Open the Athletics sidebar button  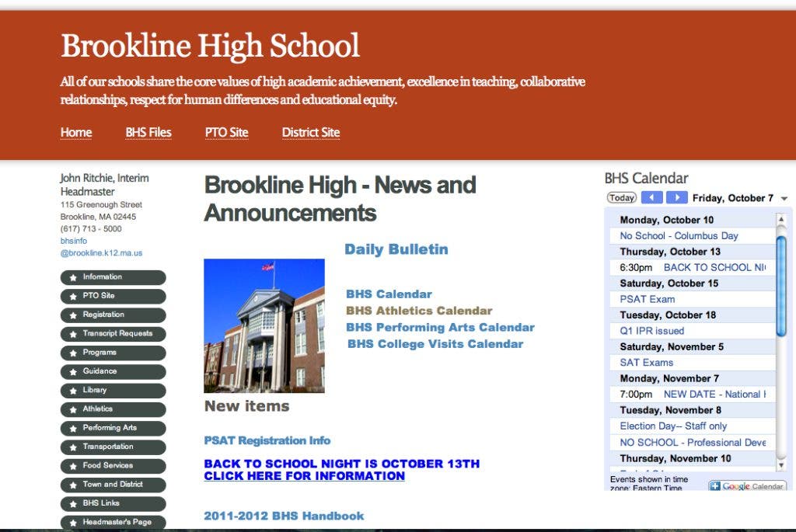tap(113, 409)
